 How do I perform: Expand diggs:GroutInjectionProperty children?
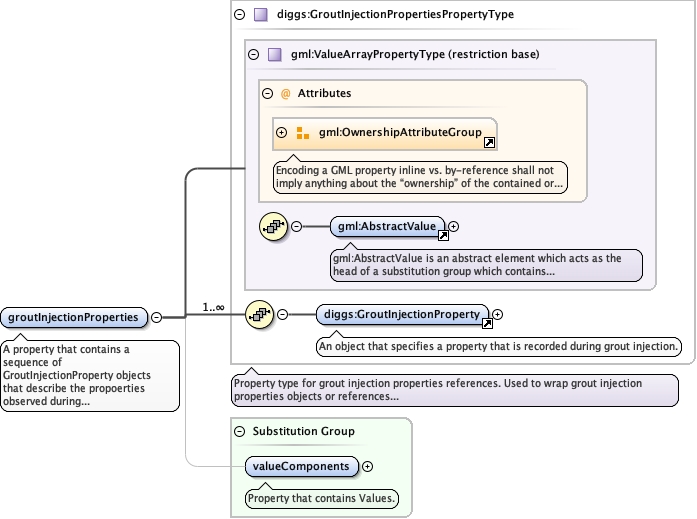click(x=498, y=314)
